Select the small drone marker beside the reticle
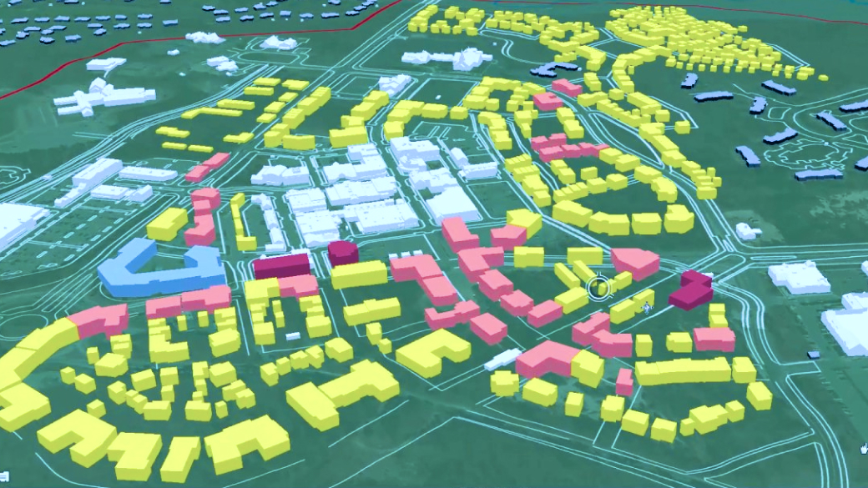The image size is (868, 488). pos(645,307)
